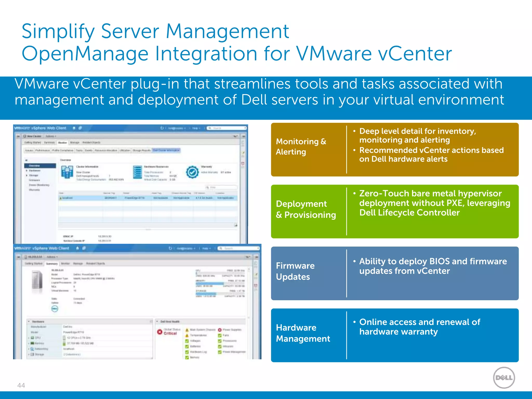Click Cluster Information servers icon
The image size is (532, 399).
pyautogui.click(x=67, y=172)
